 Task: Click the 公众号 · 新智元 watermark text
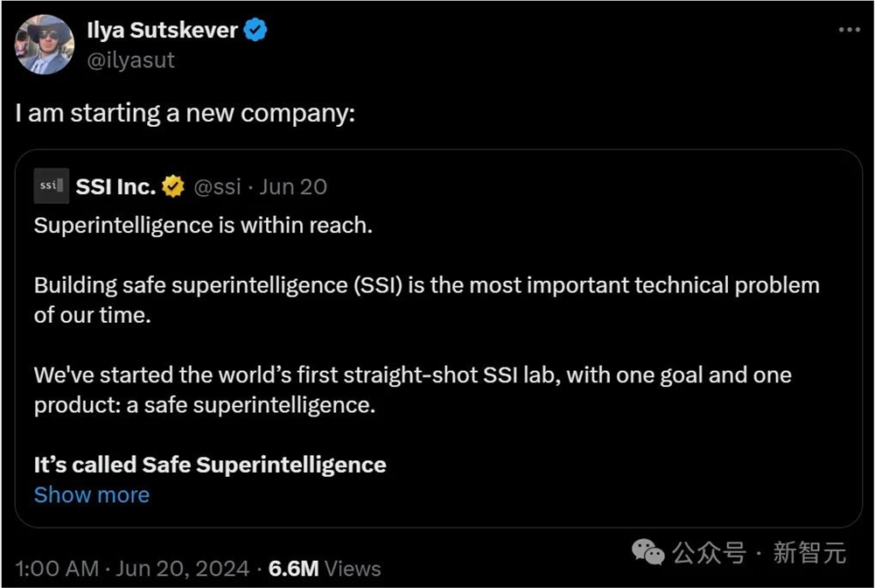[758, 553]
